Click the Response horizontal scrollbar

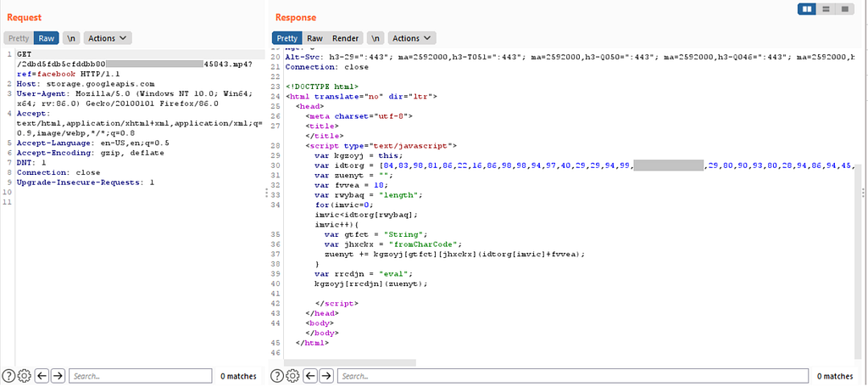pyautogui.click(x=349, y=362)
